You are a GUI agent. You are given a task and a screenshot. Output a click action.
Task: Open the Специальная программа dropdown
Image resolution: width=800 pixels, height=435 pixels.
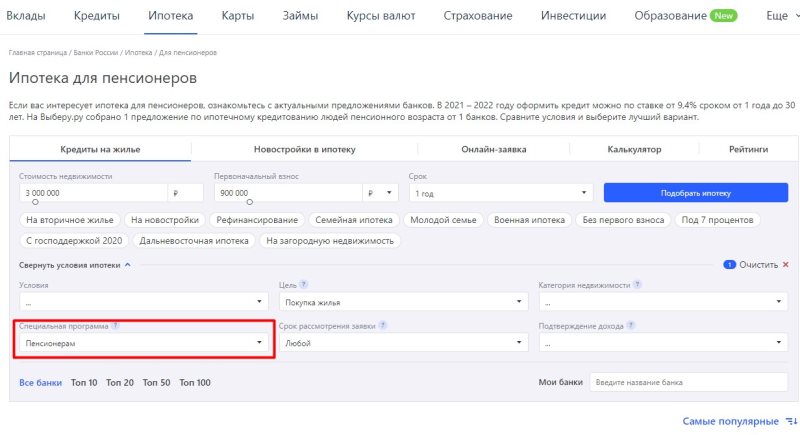(x=143, y=343)
